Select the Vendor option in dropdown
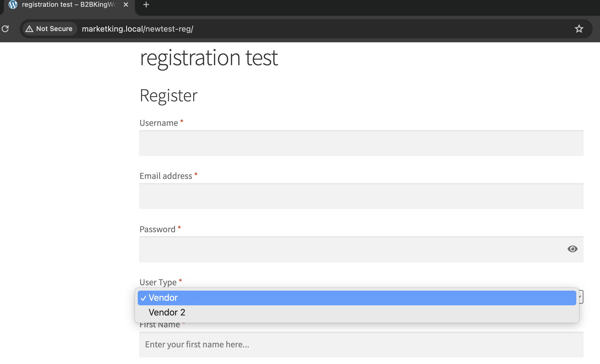Screen dimensions: 600x364 357,298
